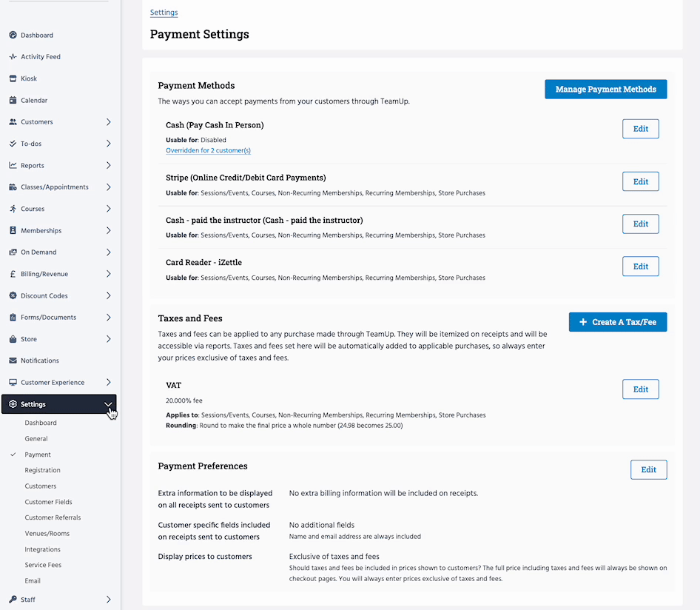700x610 pixels.
Task: Click the Manage Payment Methods button
Action: 605,89
